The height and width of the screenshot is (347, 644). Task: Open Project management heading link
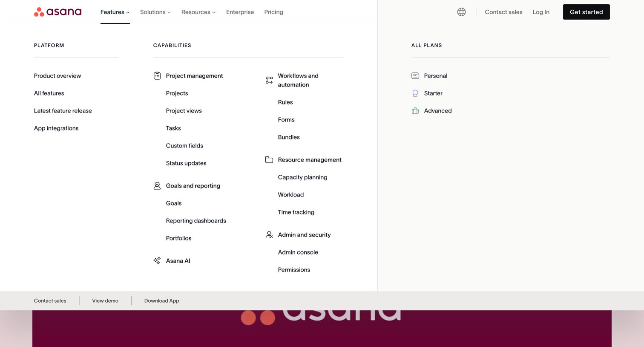[x=194, y=76]
